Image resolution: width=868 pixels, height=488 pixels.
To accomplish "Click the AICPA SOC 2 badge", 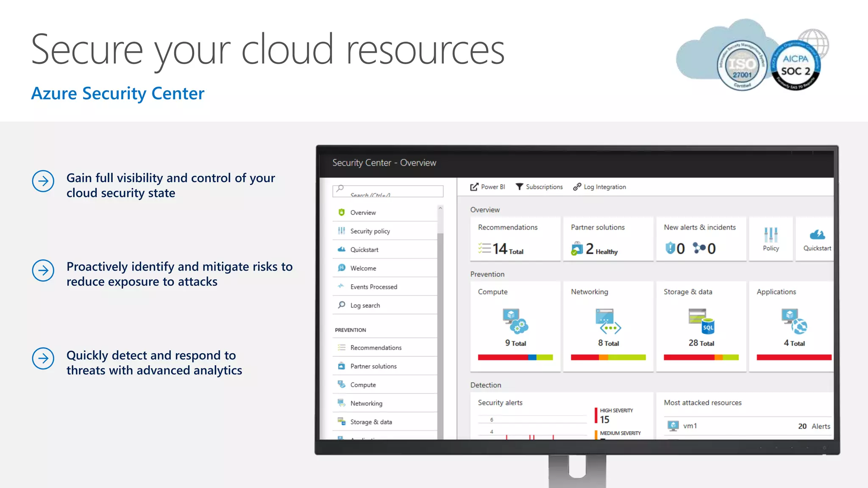I will coord(796,65).
